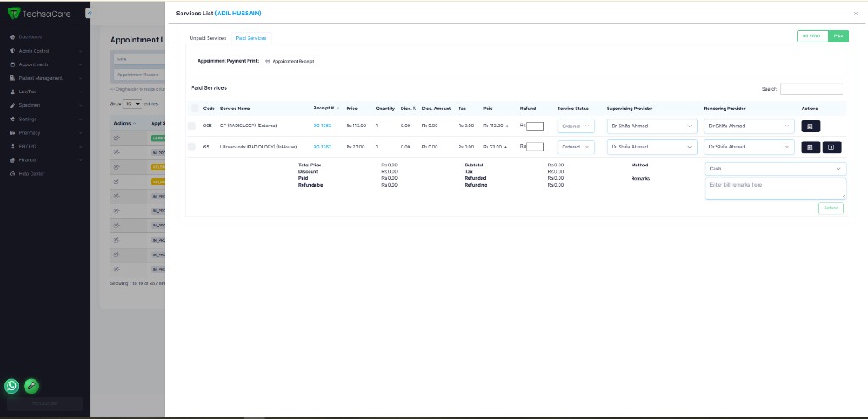The height and width of the screenshot is (419, 868).
Task: Click the TechsaCare logo
Action: pos(39,14)
